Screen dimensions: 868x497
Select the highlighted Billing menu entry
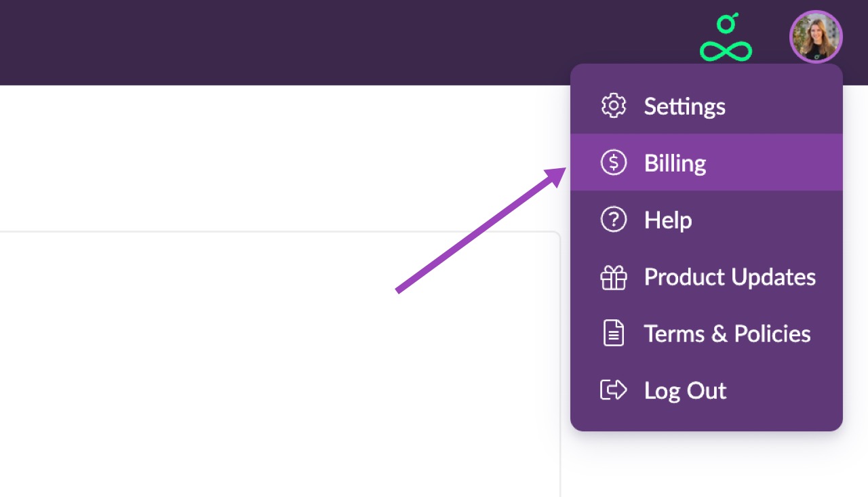pyautogui.click(x=707, y=162)
